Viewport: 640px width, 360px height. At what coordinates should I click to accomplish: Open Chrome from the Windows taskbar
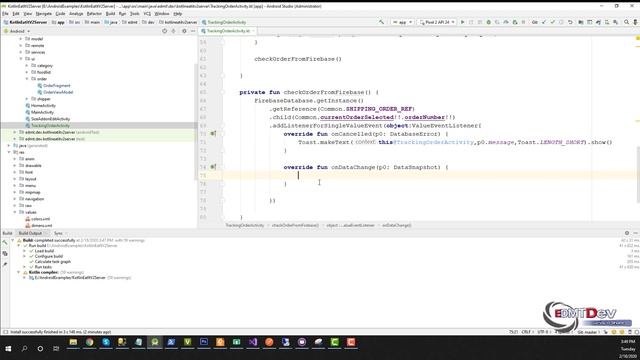[x=89, y=342]
